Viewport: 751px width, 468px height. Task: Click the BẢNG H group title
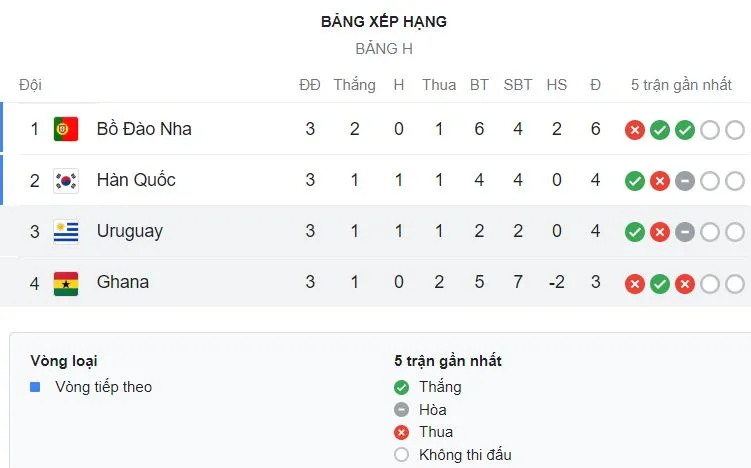[x=384, y=48]
